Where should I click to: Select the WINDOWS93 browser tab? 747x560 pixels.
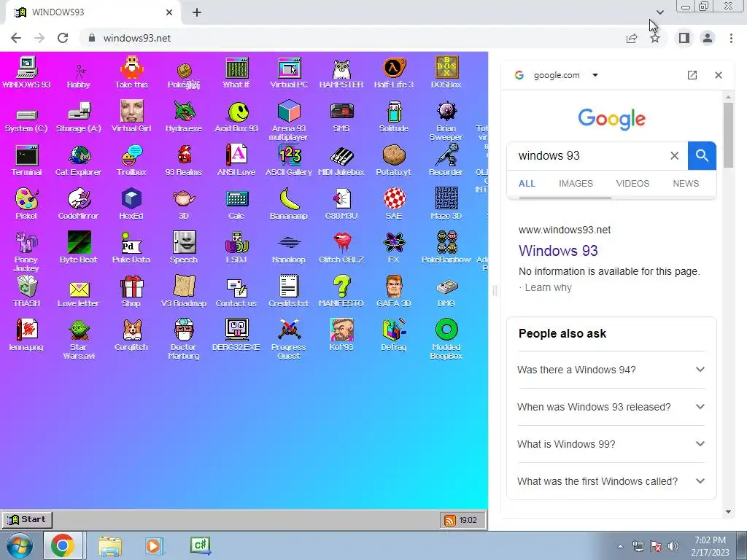pos(93,12)
